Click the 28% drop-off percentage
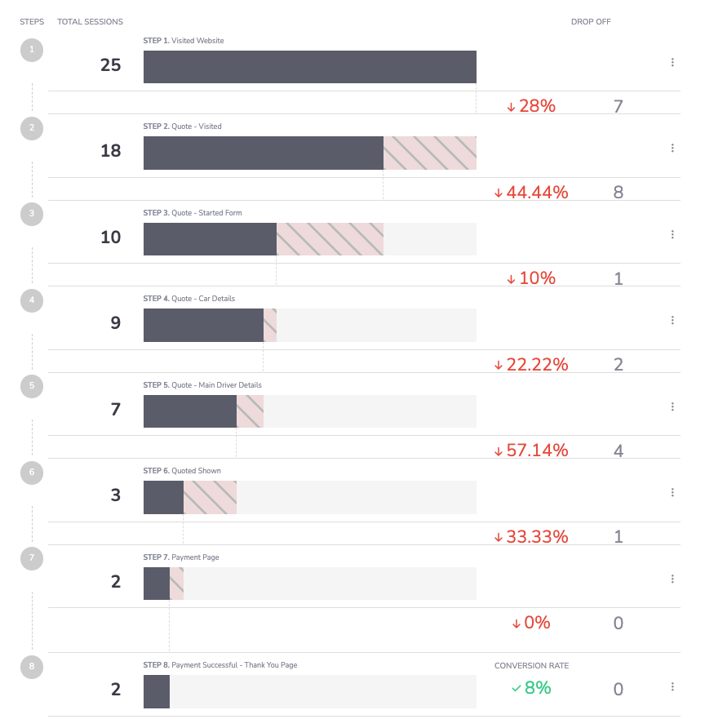This screenshot has height=728, width=705. pyautogui.click(x=531, y=106)
